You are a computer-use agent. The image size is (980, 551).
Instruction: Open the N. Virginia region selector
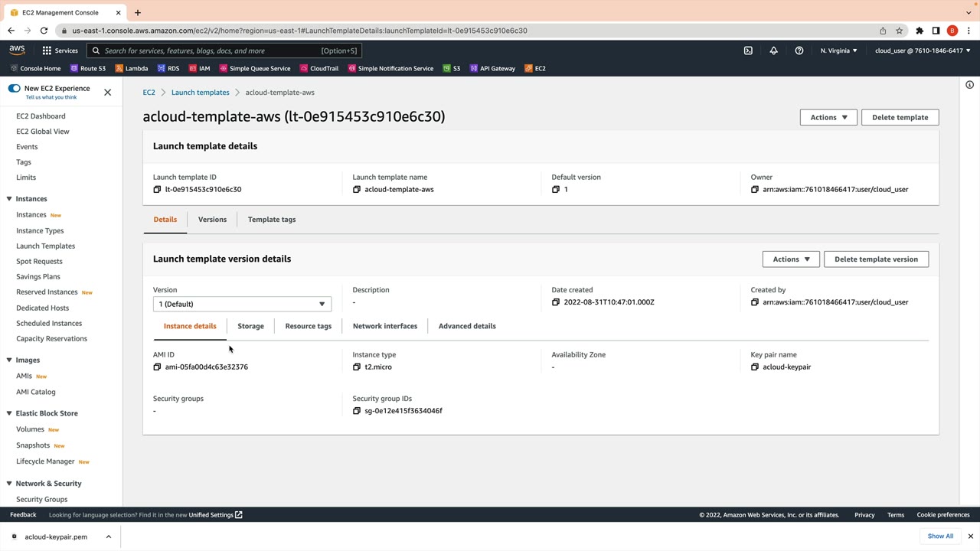point(838,51)
